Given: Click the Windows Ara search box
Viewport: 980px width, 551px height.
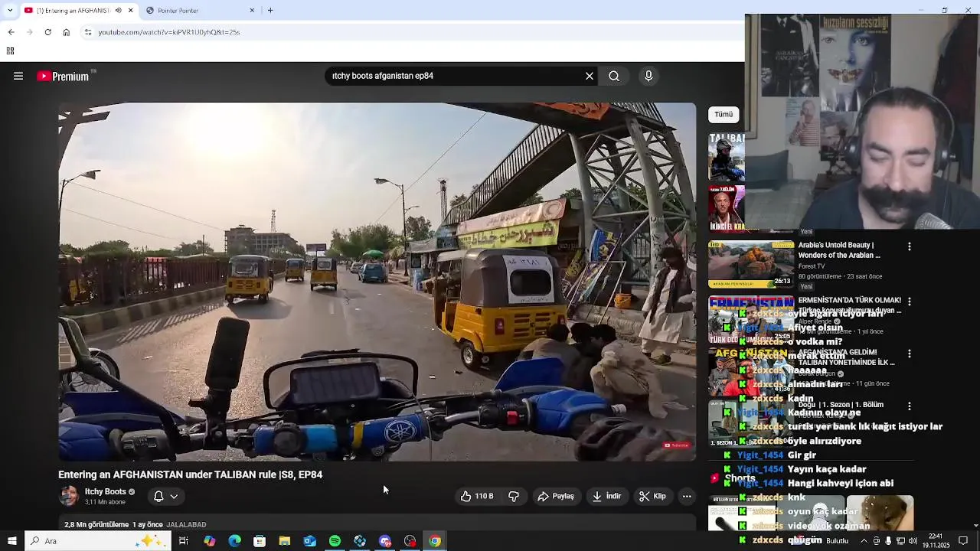Looking at the screenshot, I should (97, 541).
